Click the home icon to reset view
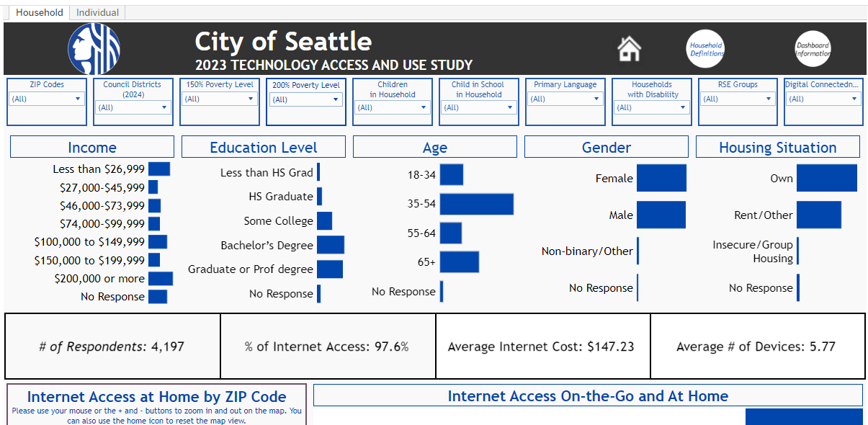 point(628,49)
